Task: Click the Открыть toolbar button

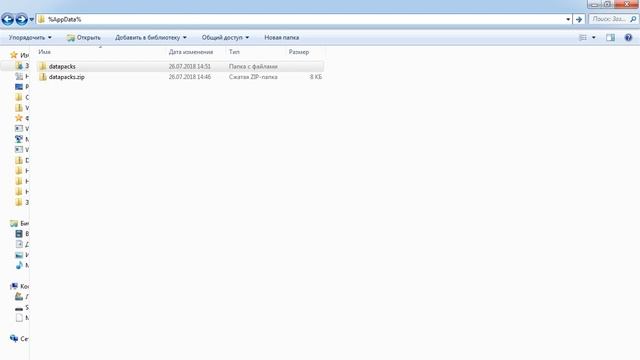Action: (x=84, y=38)
